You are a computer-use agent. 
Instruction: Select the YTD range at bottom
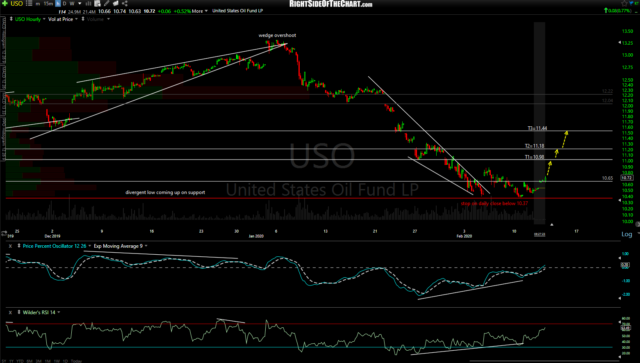(20, 361)
